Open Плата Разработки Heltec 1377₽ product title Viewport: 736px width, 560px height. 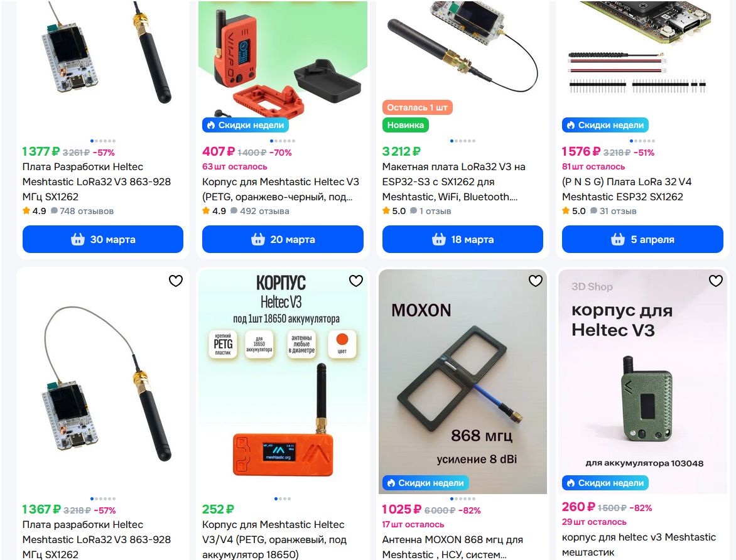click(x=97, y=181)
